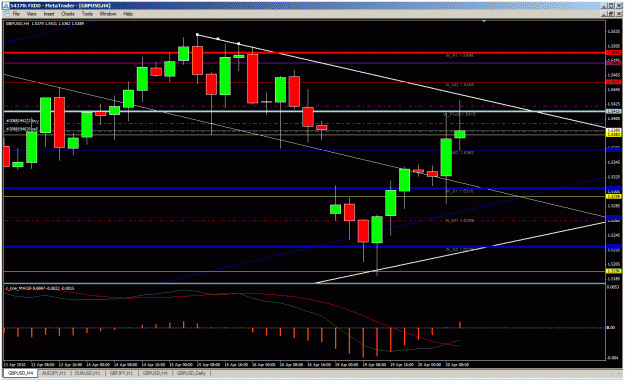Switch to GBPUSD,H4 tab next to GBPUSD,Daily
625x380 pixels.
[x=155, y=373]
